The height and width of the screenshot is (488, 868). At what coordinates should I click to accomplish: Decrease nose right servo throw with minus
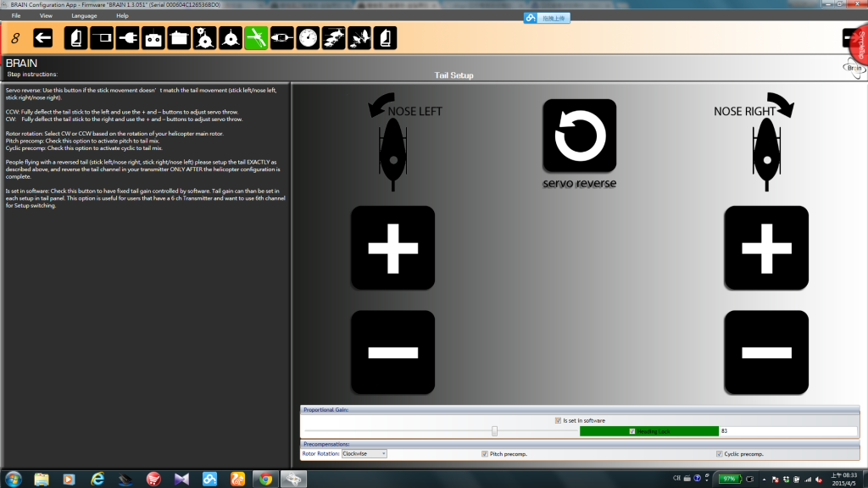pos(766,352)
